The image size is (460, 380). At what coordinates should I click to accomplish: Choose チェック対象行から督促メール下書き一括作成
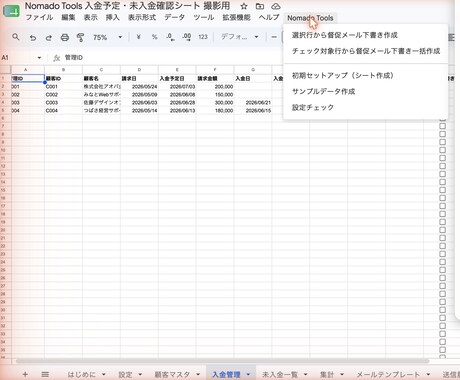point(365,51)
